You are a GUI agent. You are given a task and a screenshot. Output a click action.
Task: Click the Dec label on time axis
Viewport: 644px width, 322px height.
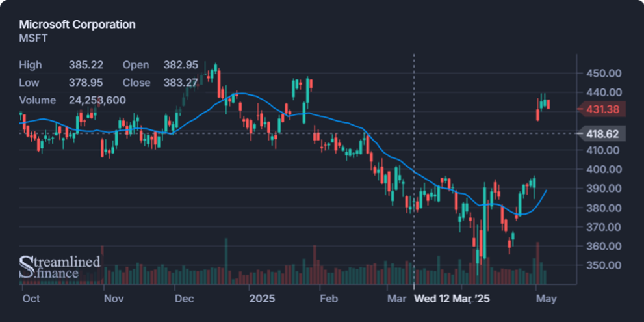pos(184,299)
